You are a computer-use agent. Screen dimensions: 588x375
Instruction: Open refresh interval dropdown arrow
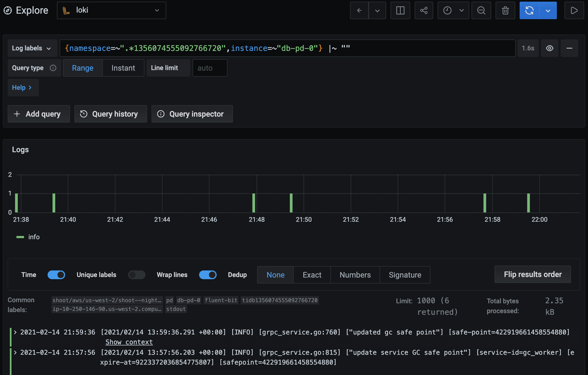point(548,10)
